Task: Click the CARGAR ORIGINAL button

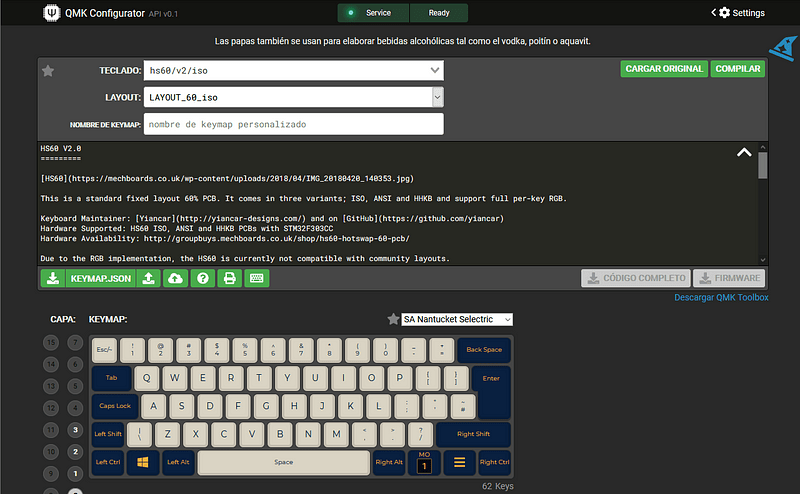Action: click(663, 69)
